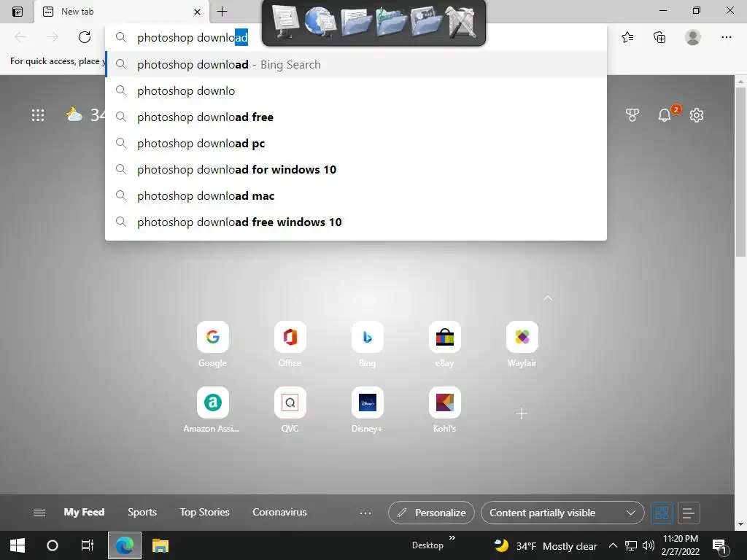Open the Favorites star list icon
The height and width of the screenshot is (560, 747).
pos(627,37)
